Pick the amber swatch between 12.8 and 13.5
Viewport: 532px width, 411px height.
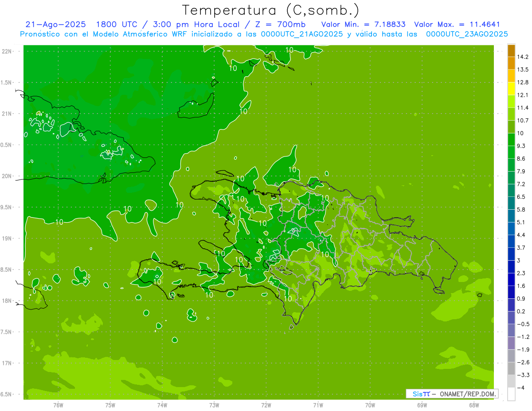click(x=511, y=76)
